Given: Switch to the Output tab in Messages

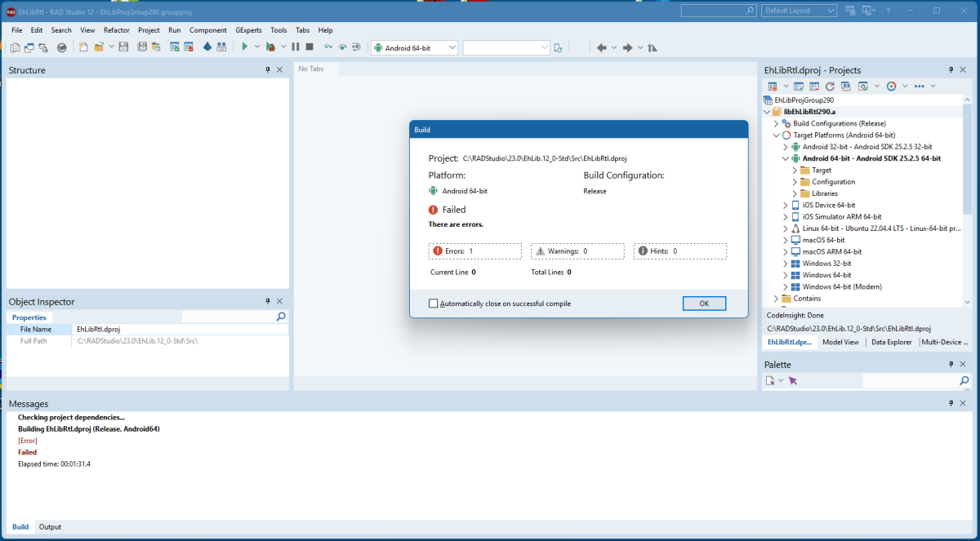Looking at the screenshot, I should (50, 527).
